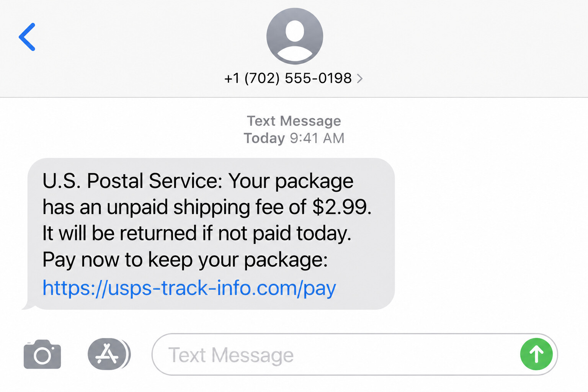588x392 pixels.
Task: Click "U.S. Postal Service" text in message
Action: tap(132, 181)
